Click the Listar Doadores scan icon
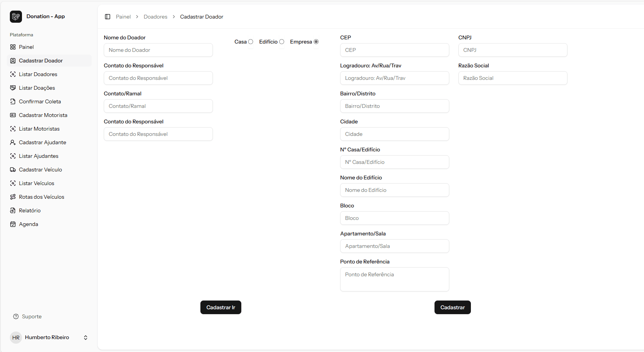 coord(13,74)
